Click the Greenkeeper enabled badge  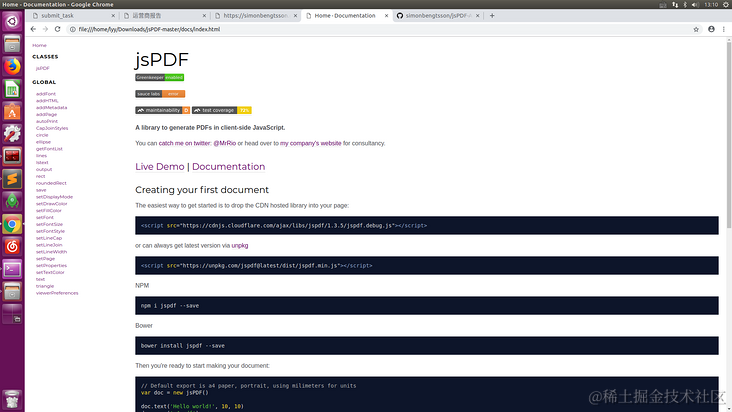point(160,77)
